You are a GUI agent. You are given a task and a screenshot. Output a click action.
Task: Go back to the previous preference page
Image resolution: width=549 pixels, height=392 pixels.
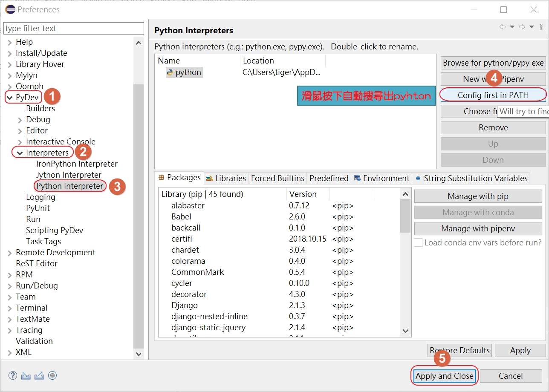pos(503,27)
